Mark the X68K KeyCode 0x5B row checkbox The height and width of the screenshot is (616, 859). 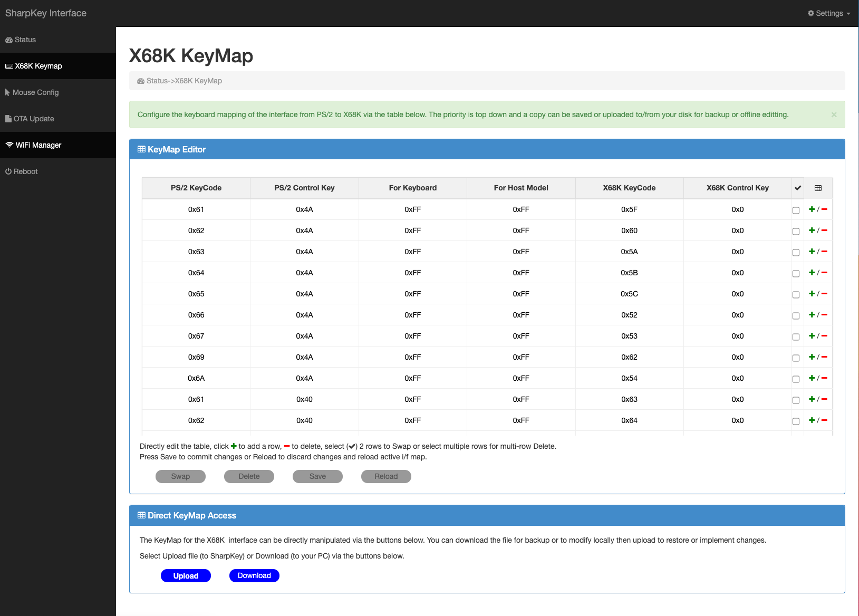tap(796, 274)
